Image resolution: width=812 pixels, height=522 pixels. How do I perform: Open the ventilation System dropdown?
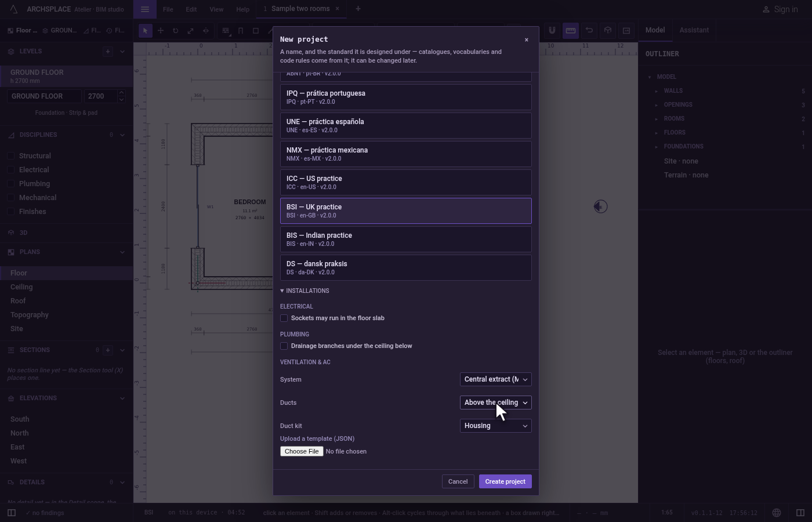pos(495,379)
